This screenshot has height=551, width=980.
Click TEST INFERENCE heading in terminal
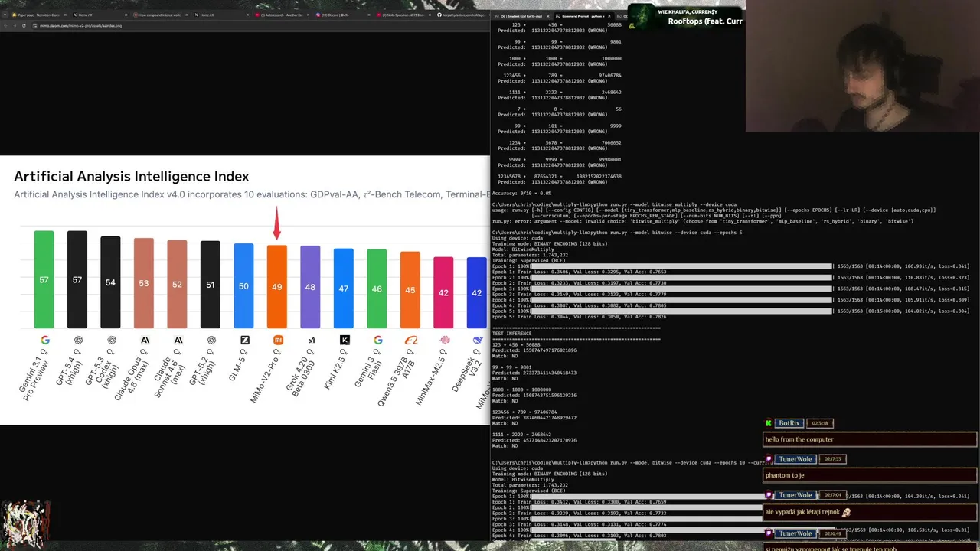(511, 334)
